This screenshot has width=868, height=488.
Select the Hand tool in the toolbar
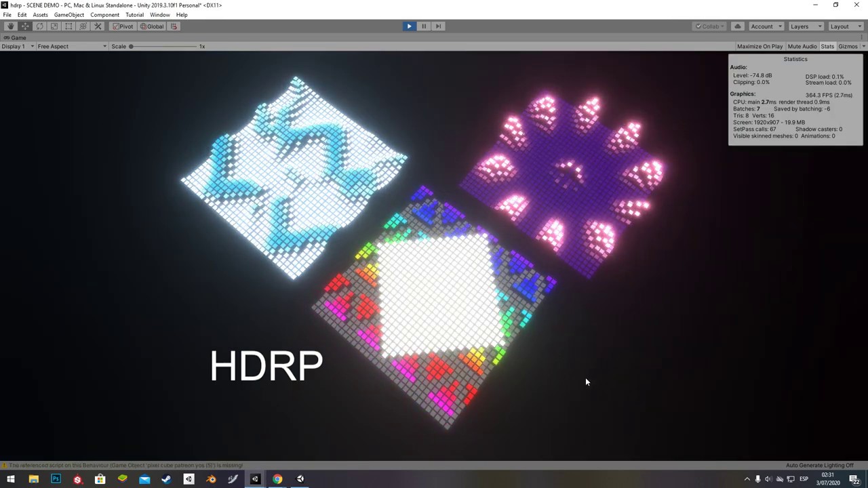(x=10, y=26)
